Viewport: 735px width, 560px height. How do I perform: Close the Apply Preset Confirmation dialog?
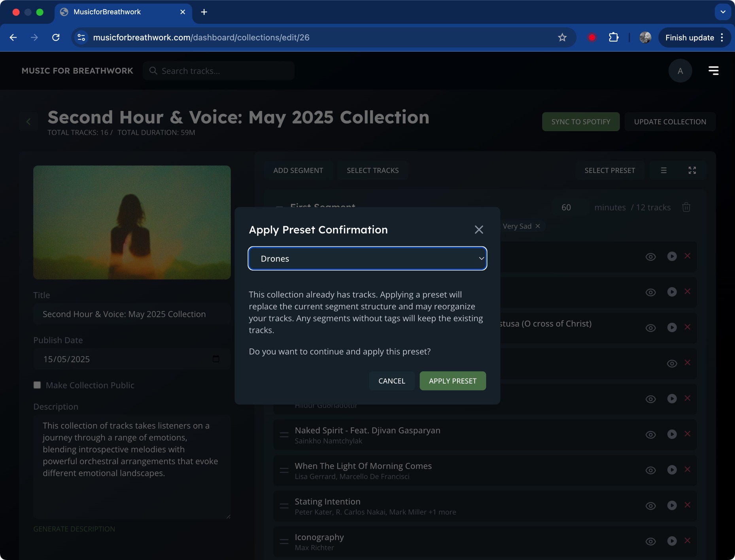point(479,230)
